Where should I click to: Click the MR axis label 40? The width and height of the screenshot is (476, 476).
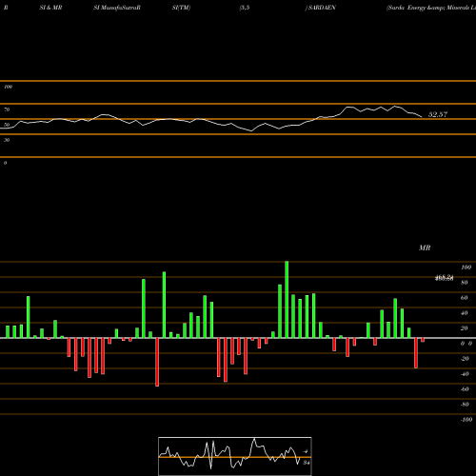pos(465,313)
